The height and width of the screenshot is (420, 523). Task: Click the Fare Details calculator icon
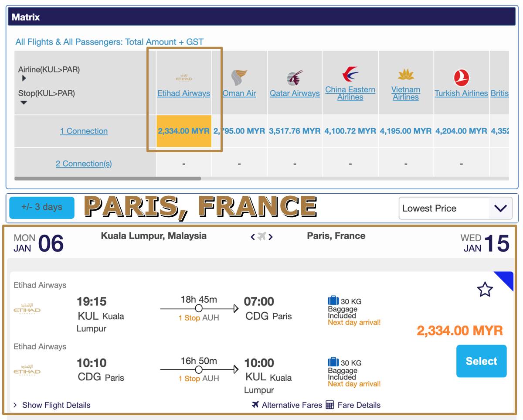click(x=330, y=405)
